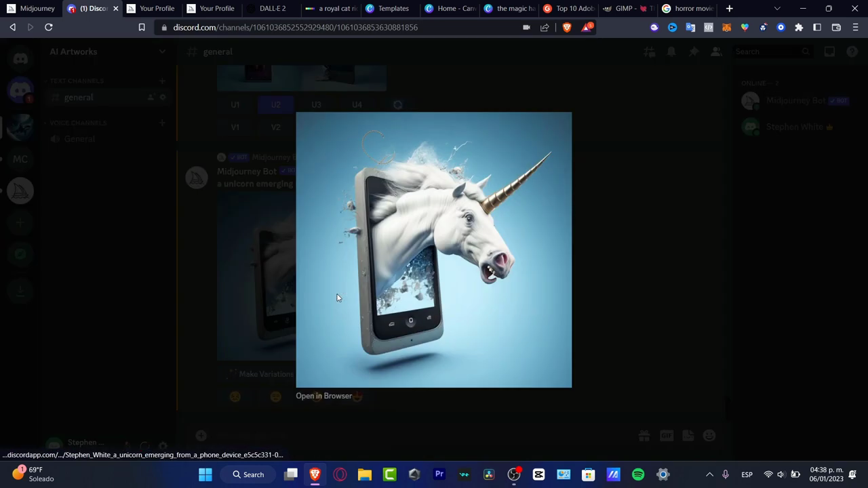Open Task View from taskbar

click(291, 474)
